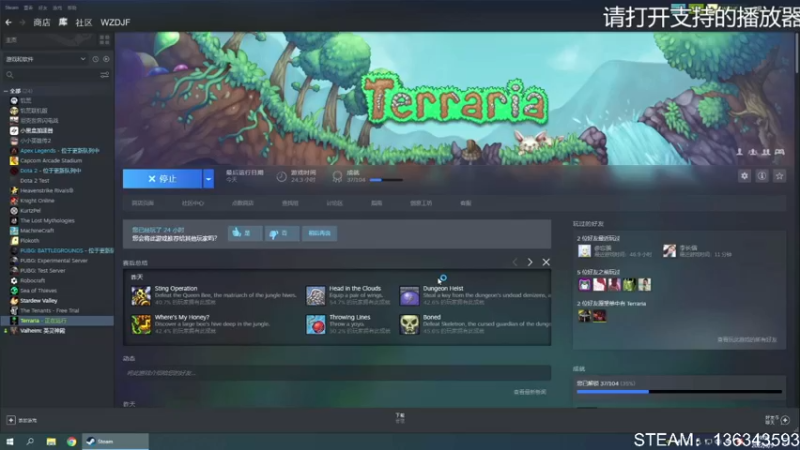Click the forward navigation arrow
The height and width of the screenshot is (450, 800).
click(22, 22)
